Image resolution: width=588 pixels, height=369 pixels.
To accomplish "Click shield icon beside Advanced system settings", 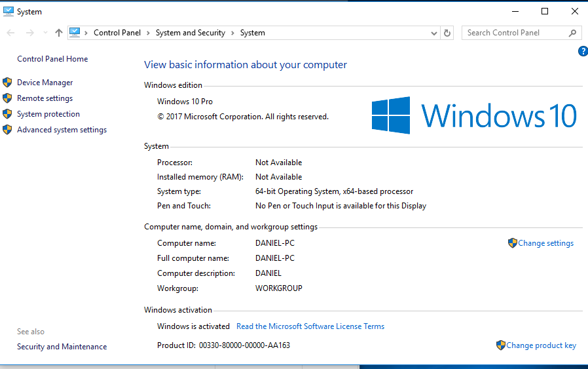I will (x=7, y=130).
